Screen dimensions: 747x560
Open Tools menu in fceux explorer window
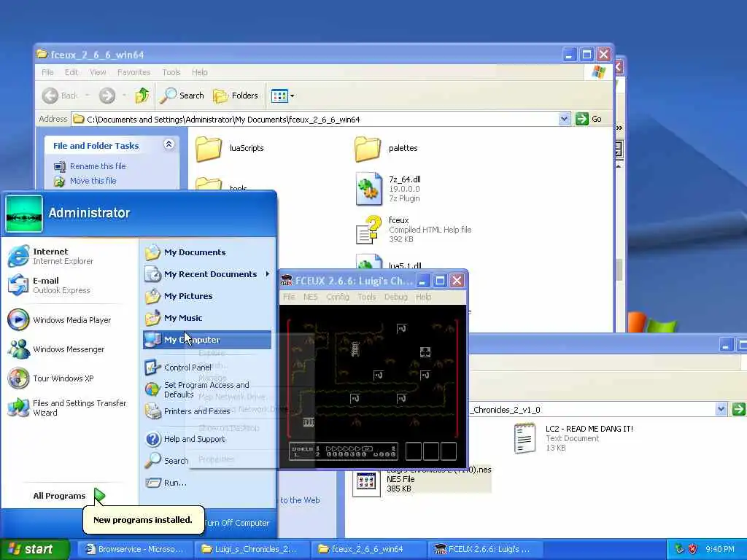pos(171,72)
